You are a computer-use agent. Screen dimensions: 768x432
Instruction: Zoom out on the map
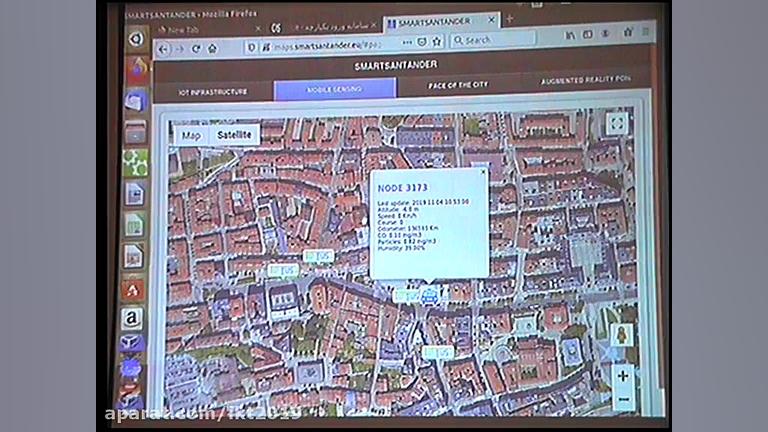coord(624,399)
